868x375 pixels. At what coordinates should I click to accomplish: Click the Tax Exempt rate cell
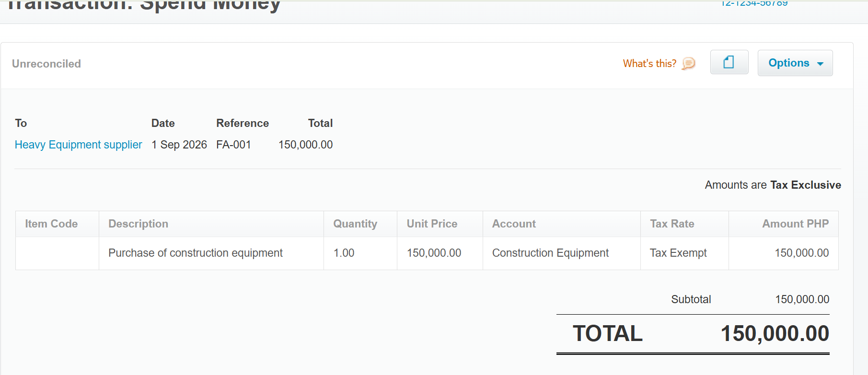pos(678,253)
